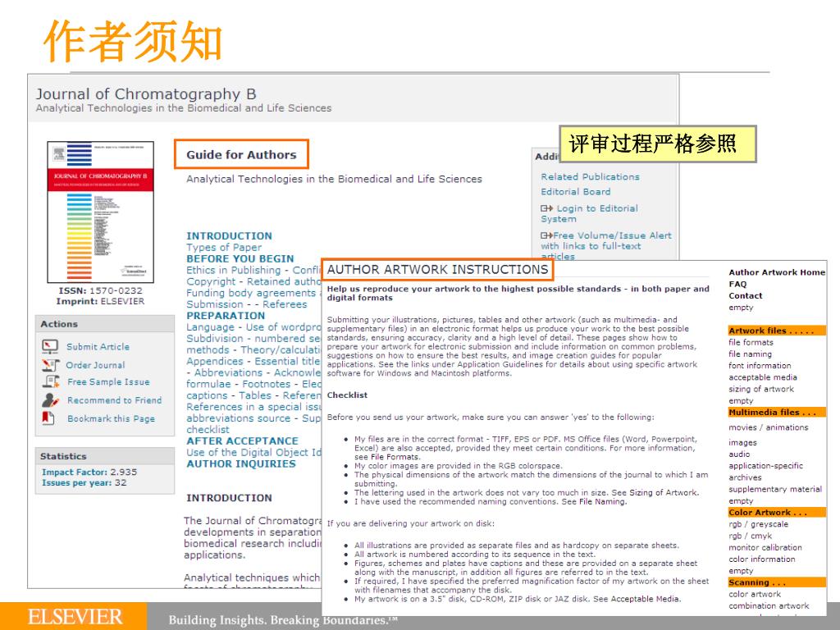Open Free Volume/Issue Alert link
This screenshot has height=630, width=840.
(x=606, y=246)
